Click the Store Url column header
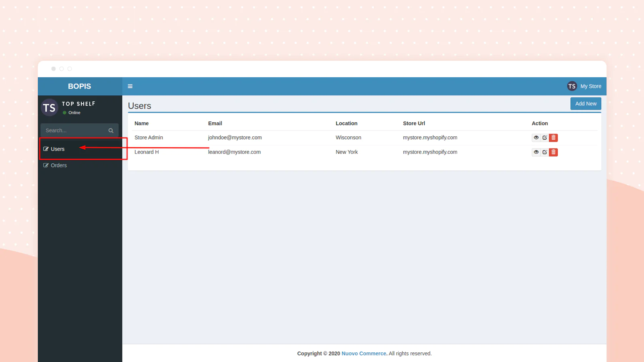The height and width of the screenshot is (362, 644). pyautogui.click(x=414, y=123)
